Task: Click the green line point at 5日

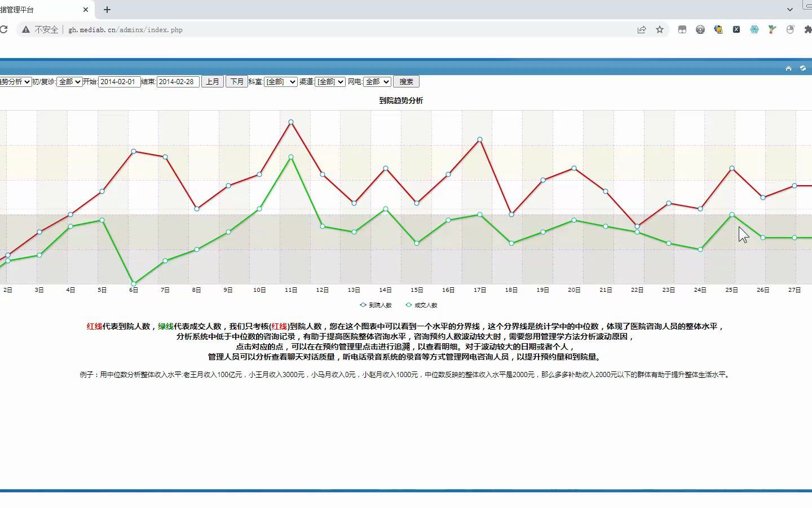Action: pos(102,220)
